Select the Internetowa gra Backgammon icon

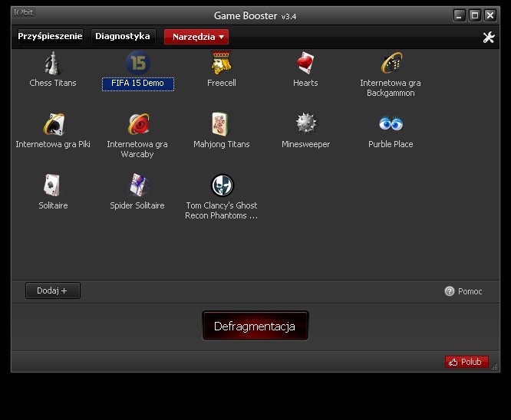point(391,63)
